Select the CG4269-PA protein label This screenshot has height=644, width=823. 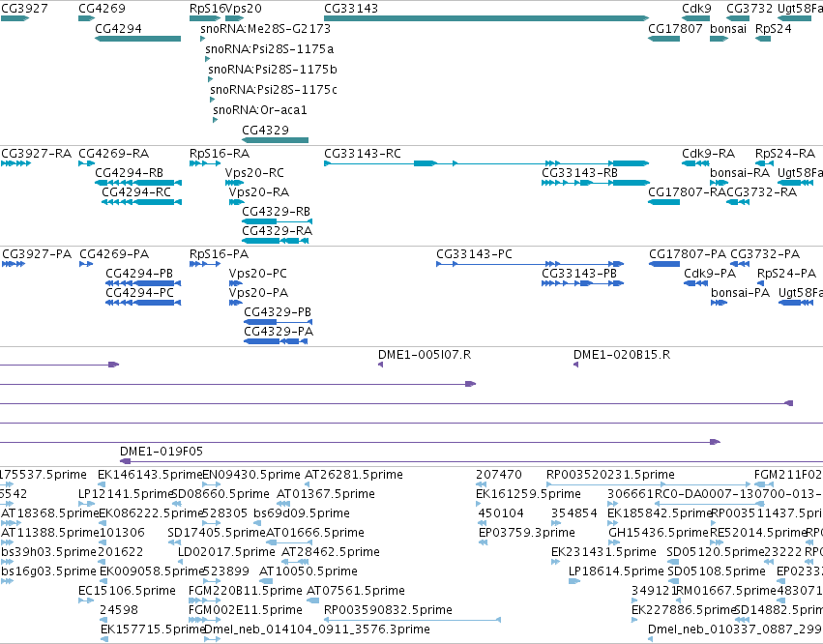[x=114, y=254]
